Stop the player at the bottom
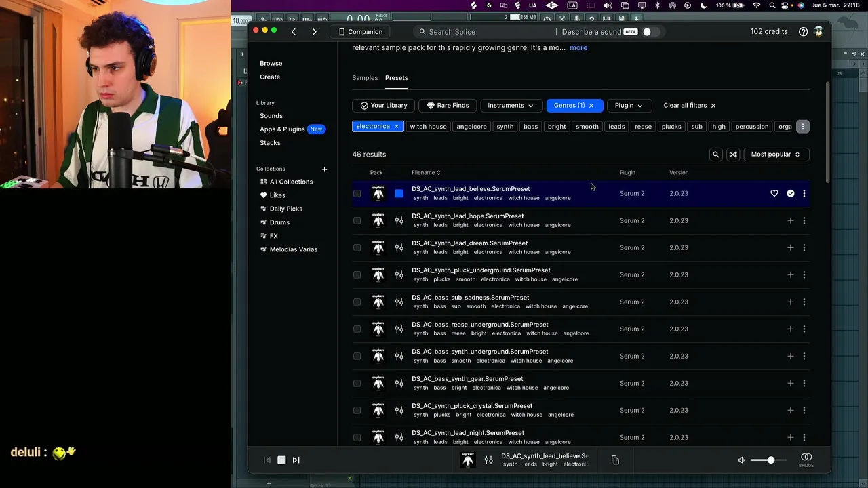This screenshot has height=488, width=868. pos(281,460)
